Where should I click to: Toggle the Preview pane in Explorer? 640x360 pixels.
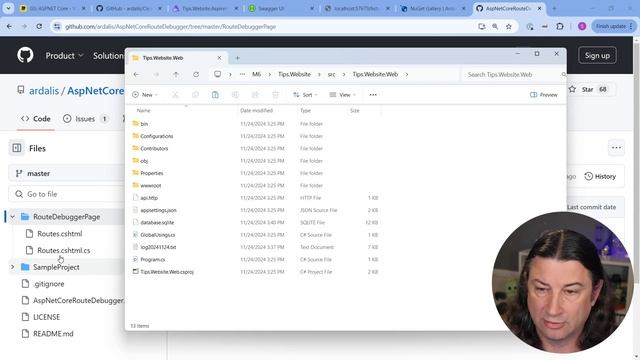click(x=543, y=95)
